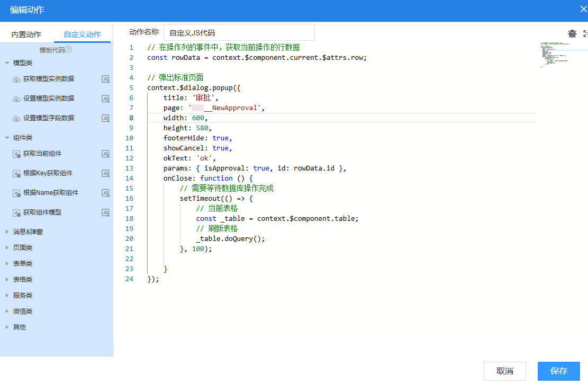The image size is (588, 384).
Task: Collapse the 组件类 category
Action: pyautogui.click(x=7, y=138)
